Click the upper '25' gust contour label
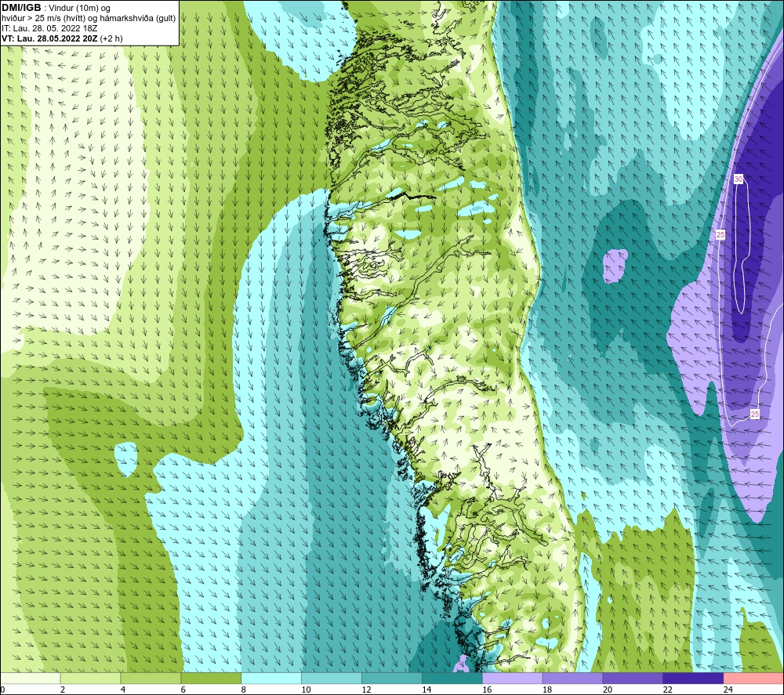The width and height of the screenshot is (784, 695). click(720, 235)
